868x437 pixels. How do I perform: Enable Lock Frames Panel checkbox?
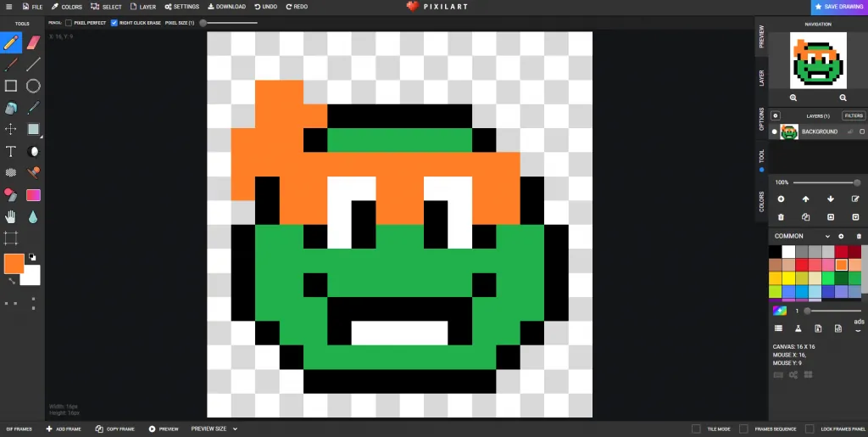(810, 429)
